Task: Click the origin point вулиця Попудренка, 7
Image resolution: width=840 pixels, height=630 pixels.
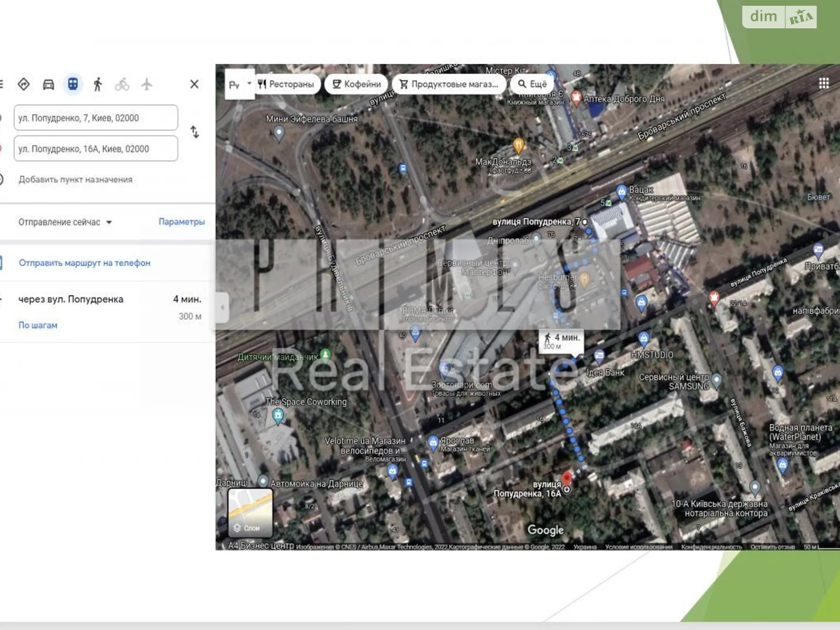Action: (584, 222)
